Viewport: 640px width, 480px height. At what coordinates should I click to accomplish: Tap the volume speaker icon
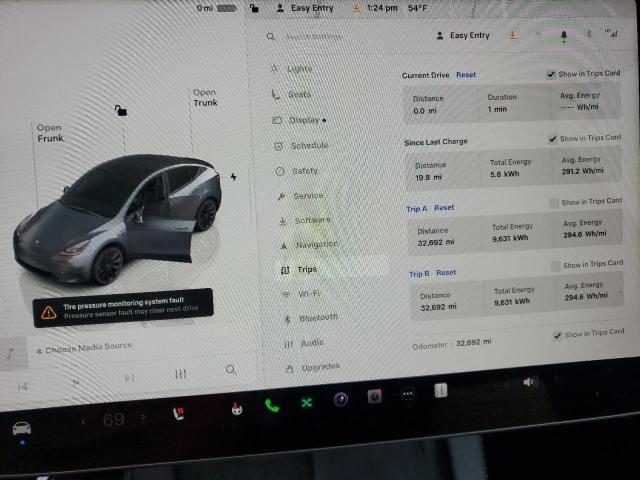tap(528, 382)
